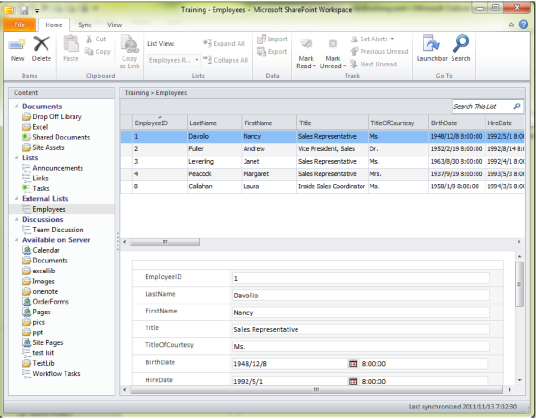Click Previous Unread in Track group
This screenshot has width=536, height=419.
[x=379, y=52]
